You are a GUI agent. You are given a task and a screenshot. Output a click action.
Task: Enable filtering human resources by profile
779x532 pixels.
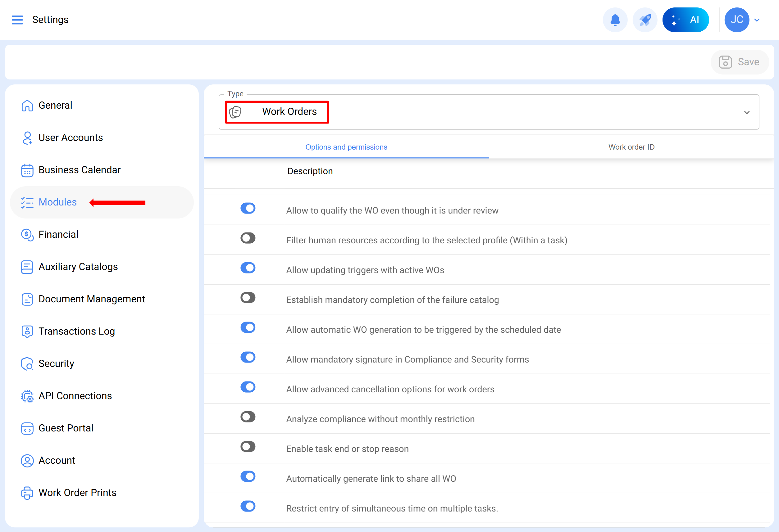[248, 238]
